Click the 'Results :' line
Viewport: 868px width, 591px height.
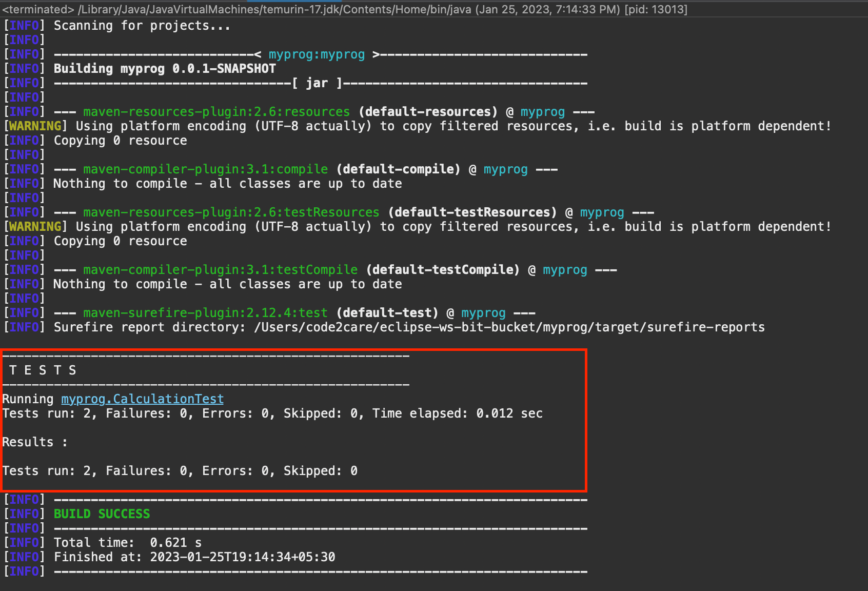click(35, 442)
